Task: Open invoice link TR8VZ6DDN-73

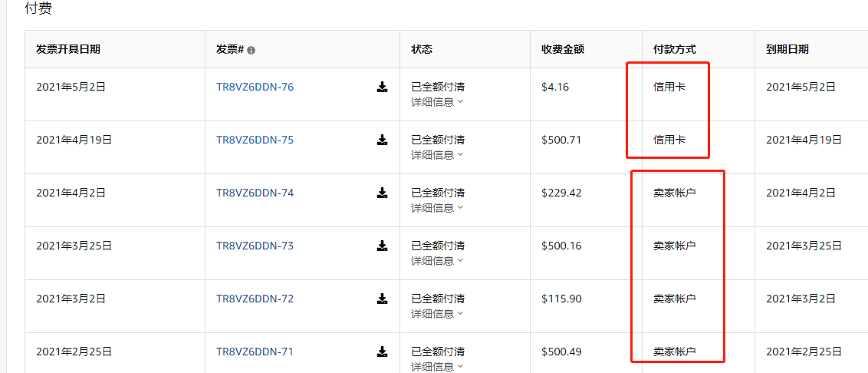Action: [255, 246]
